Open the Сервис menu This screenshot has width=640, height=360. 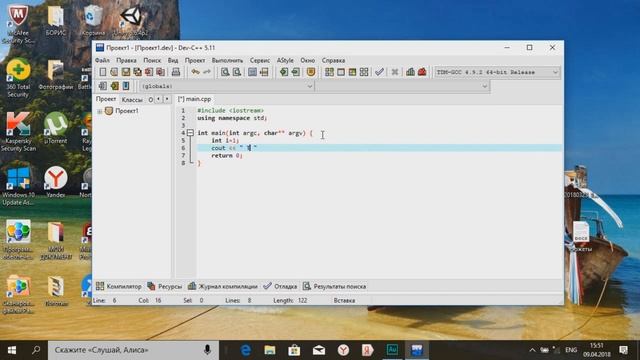(x=260, y=60)
